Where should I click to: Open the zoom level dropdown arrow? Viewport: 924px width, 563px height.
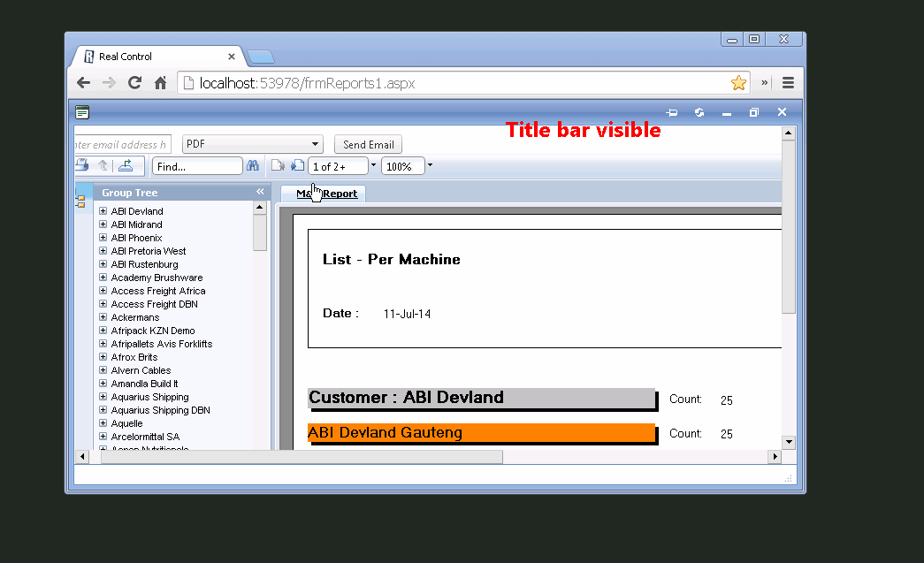(430, 165)
